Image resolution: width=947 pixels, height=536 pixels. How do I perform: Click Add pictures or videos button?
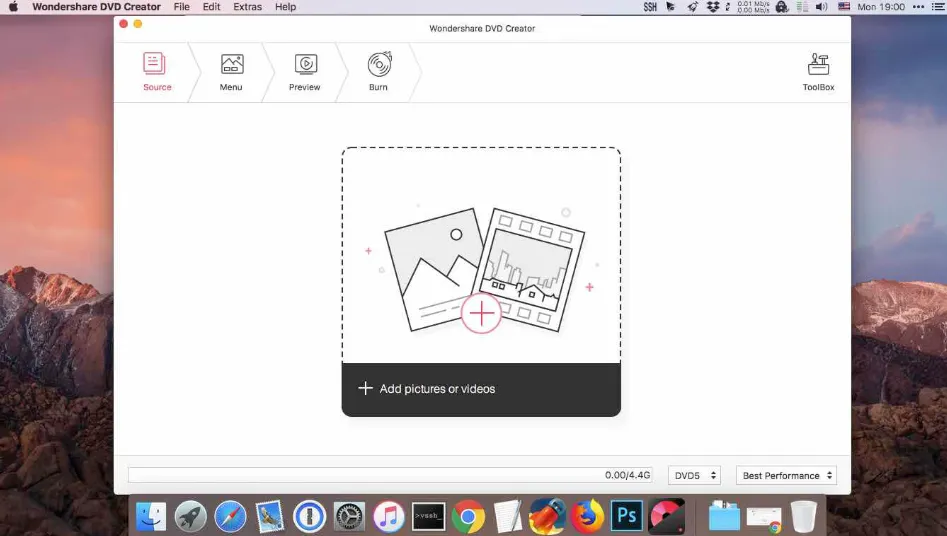pos(481,389)
